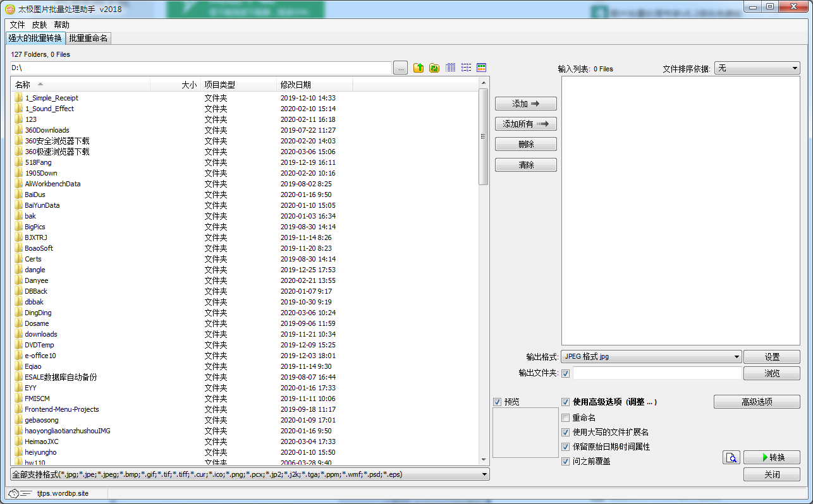The height and width of the screenshot is (504, 813).
Task: Toggle 使用大写的文件扩展名 checkbox
Action: coord(565,432)
